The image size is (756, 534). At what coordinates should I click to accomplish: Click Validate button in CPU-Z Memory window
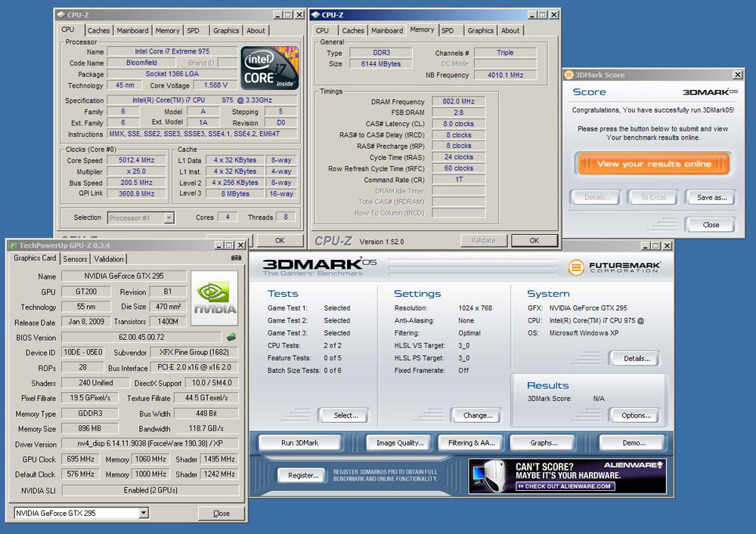coord(483,240)
